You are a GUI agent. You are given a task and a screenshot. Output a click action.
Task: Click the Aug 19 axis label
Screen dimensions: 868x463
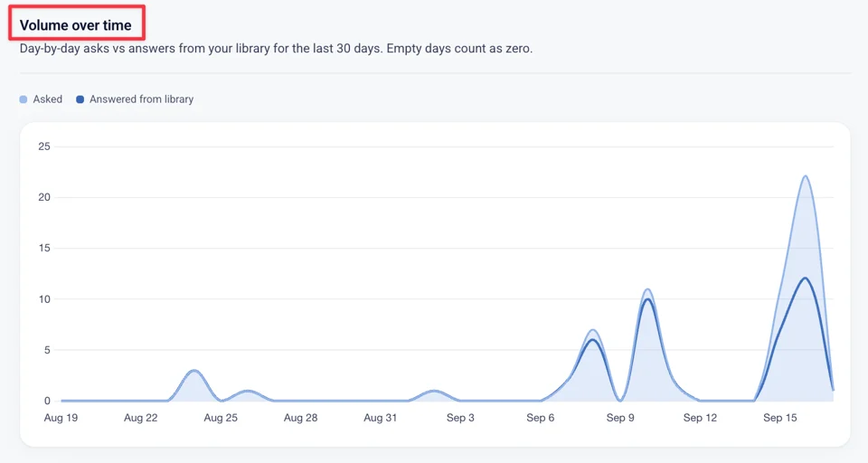[x=61, y=418]
